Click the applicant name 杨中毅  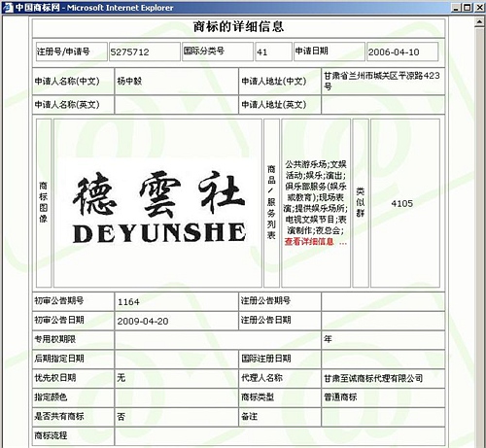(129, 81)
